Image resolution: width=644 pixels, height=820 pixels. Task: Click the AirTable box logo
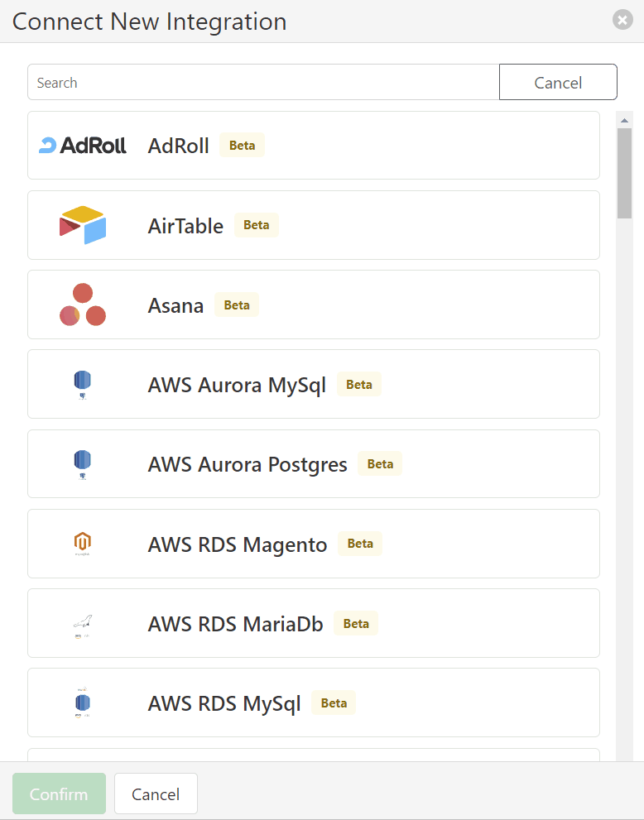(83, 225)
